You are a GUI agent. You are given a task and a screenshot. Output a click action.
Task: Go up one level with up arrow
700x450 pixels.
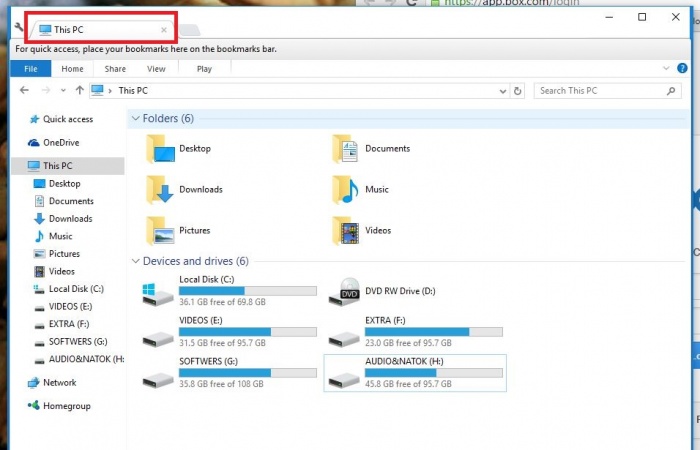79,91
